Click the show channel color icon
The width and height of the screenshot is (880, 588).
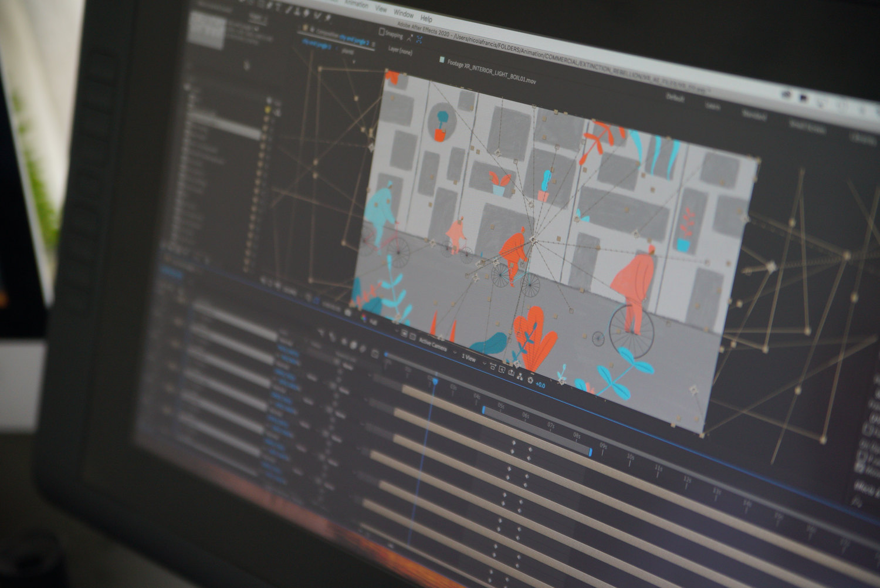363,317
